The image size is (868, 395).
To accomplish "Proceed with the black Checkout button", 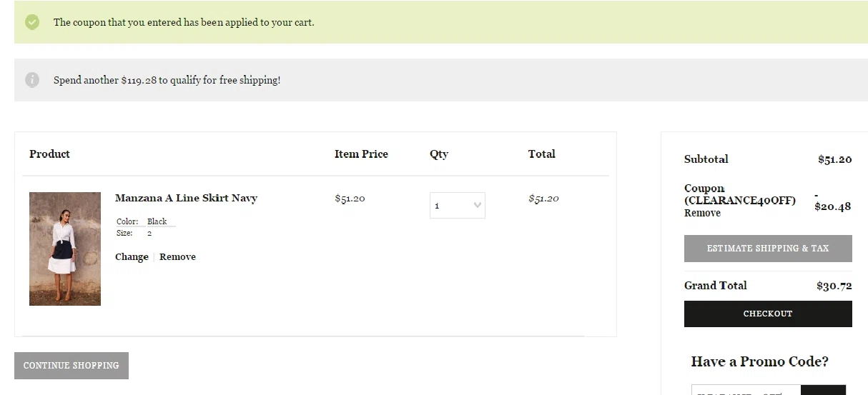I will [768, 314].
